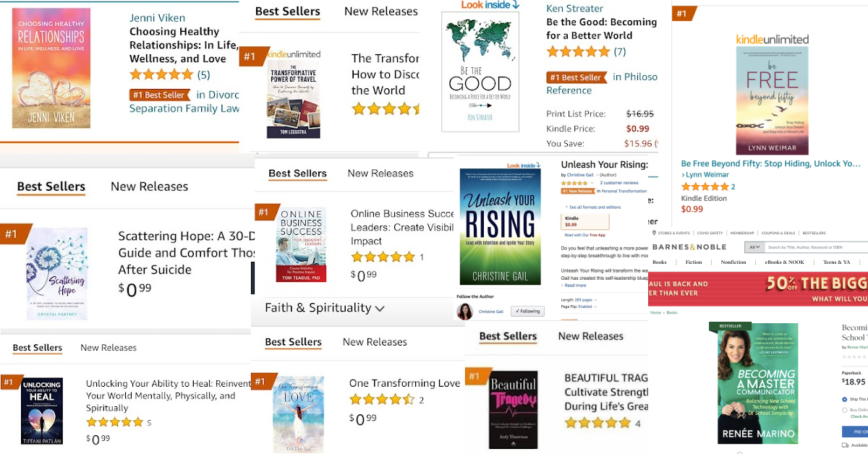868x454 pixels.
Task: Expand the Length 283 pages chevron
Action: click(x=595, y=299)
